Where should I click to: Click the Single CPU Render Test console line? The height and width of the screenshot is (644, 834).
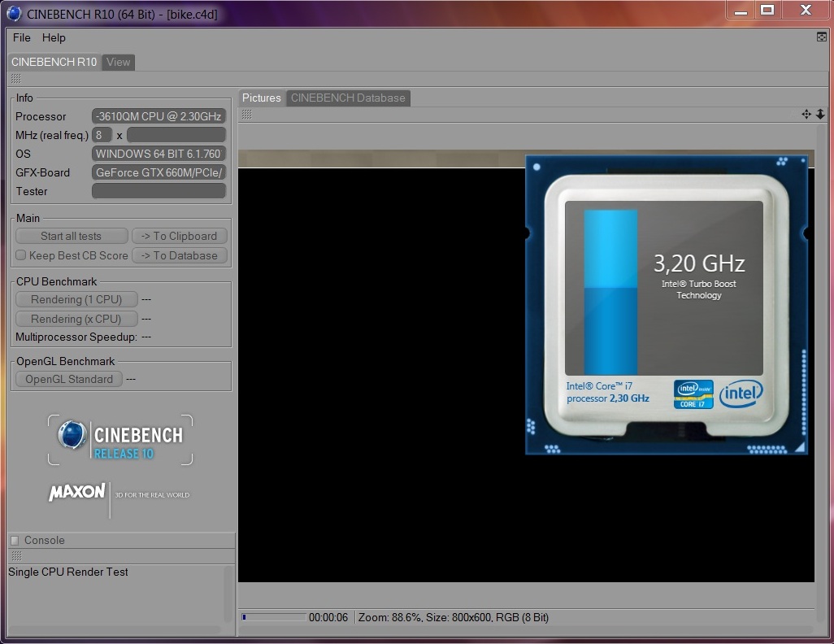pyautogui.click(x=68, y=572)
